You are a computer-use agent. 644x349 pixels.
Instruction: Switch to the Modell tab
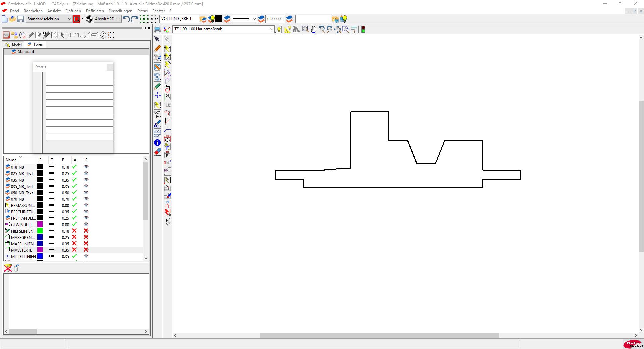point(14,45)
